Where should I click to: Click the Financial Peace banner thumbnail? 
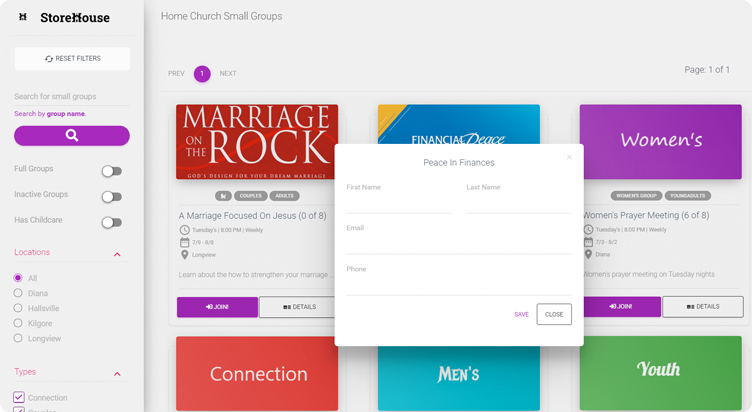(x=459, y=124)
